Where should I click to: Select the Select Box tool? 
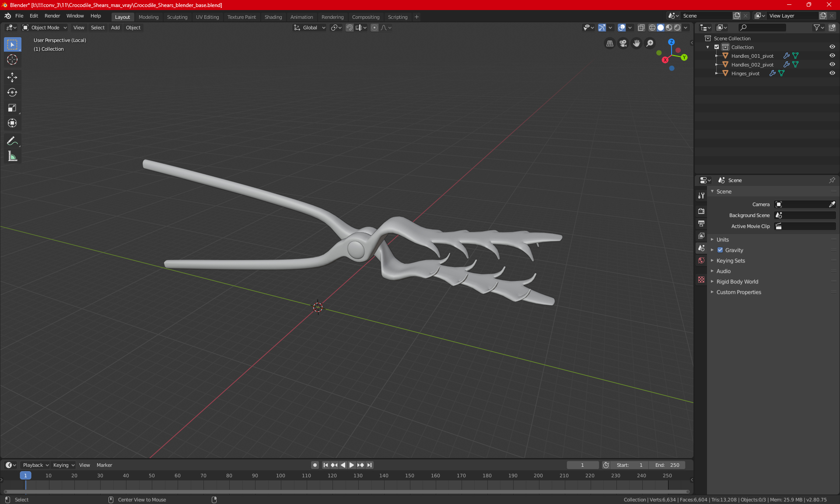pos(12,44)
